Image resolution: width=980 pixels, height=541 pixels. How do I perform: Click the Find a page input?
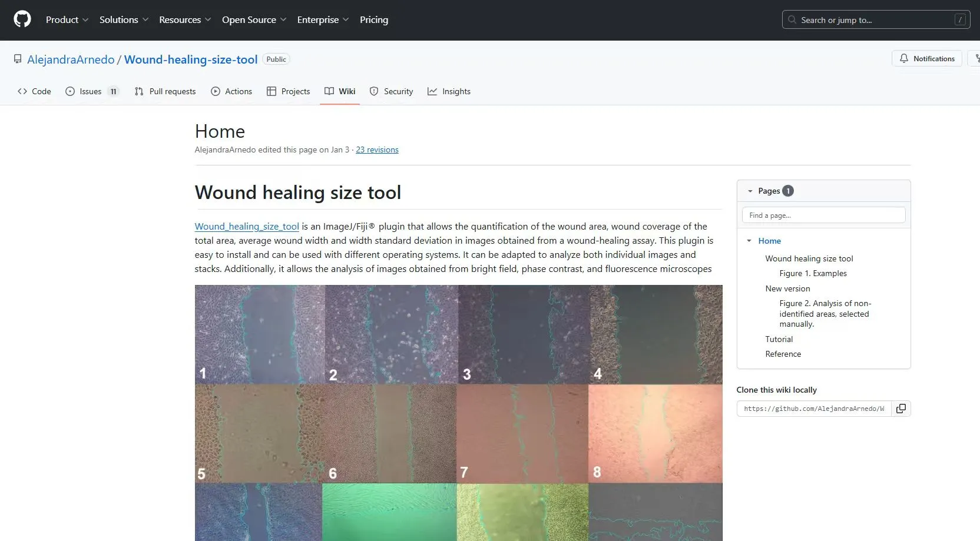click(x=823, y=215)
